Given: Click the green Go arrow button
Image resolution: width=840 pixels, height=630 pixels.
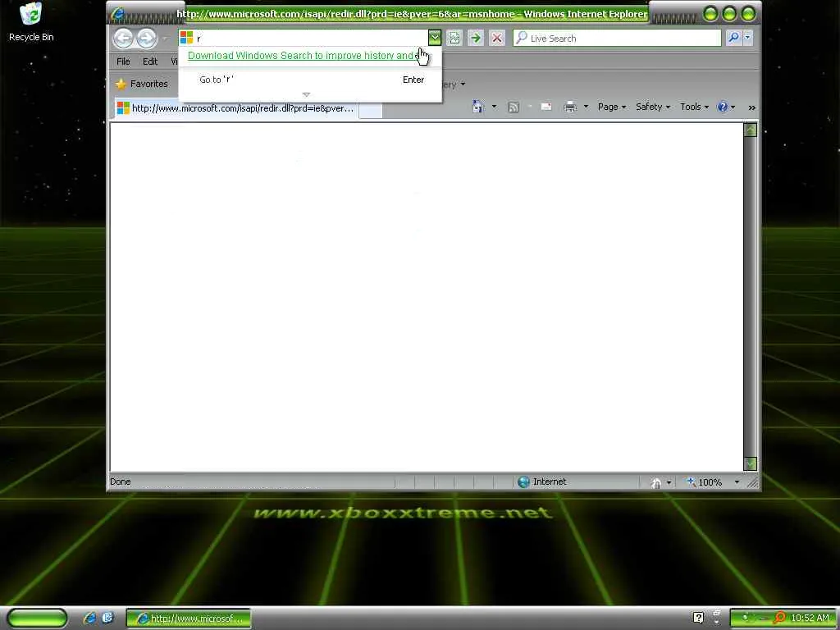Looking at the screenshot, I should [x=475, y=38].
